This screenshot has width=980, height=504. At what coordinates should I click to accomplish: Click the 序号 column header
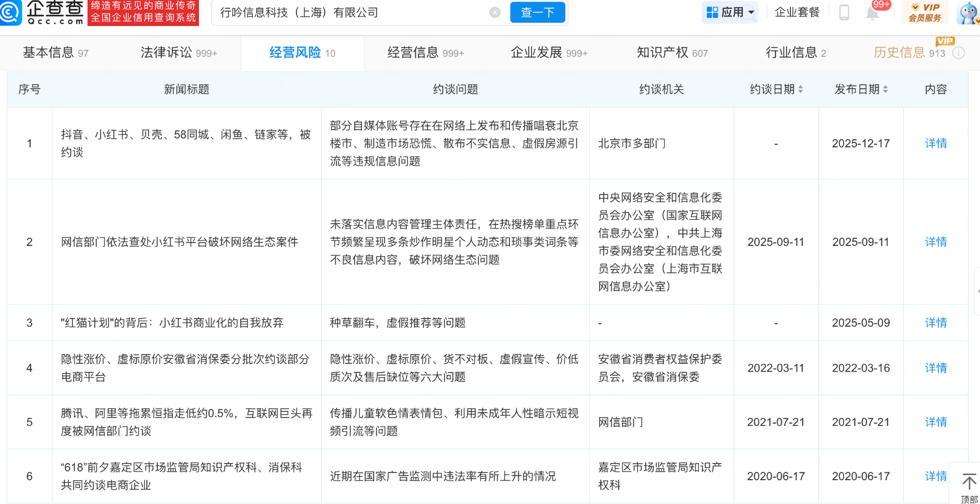tap(29, 89)
